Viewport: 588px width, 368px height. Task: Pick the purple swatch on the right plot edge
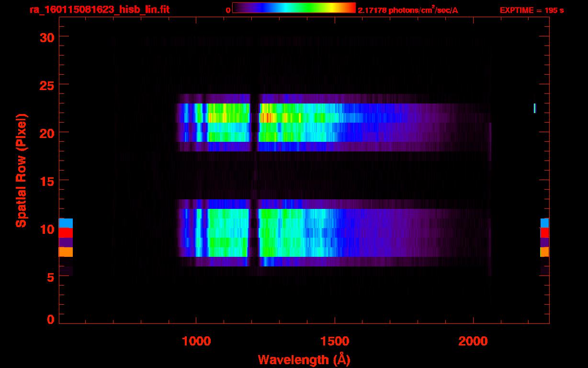[544, 242]
